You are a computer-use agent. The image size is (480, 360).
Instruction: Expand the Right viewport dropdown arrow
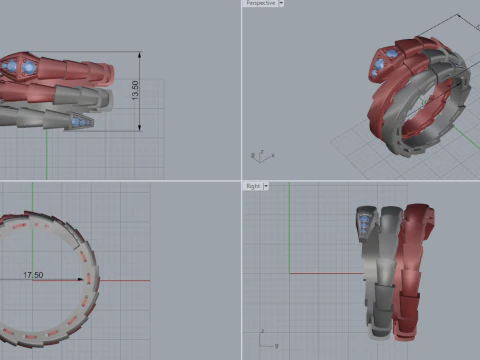[x=266, y=186]
